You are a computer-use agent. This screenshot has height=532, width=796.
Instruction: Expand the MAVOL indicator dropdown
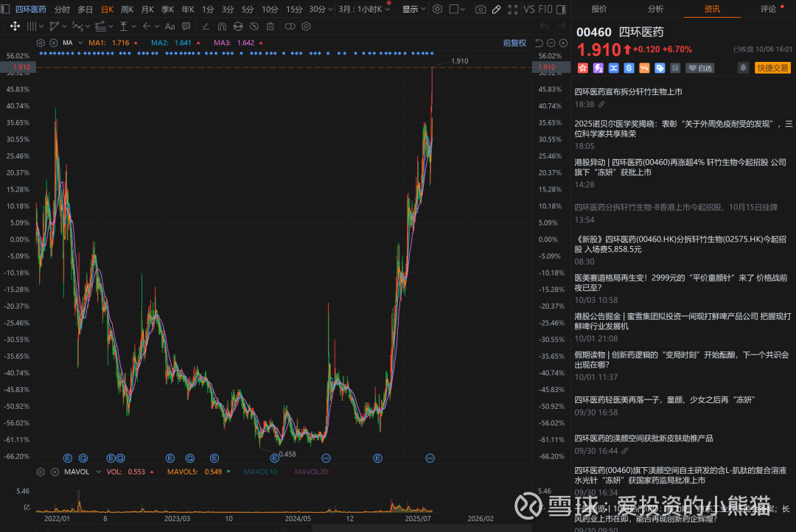(x=99, y=472)
